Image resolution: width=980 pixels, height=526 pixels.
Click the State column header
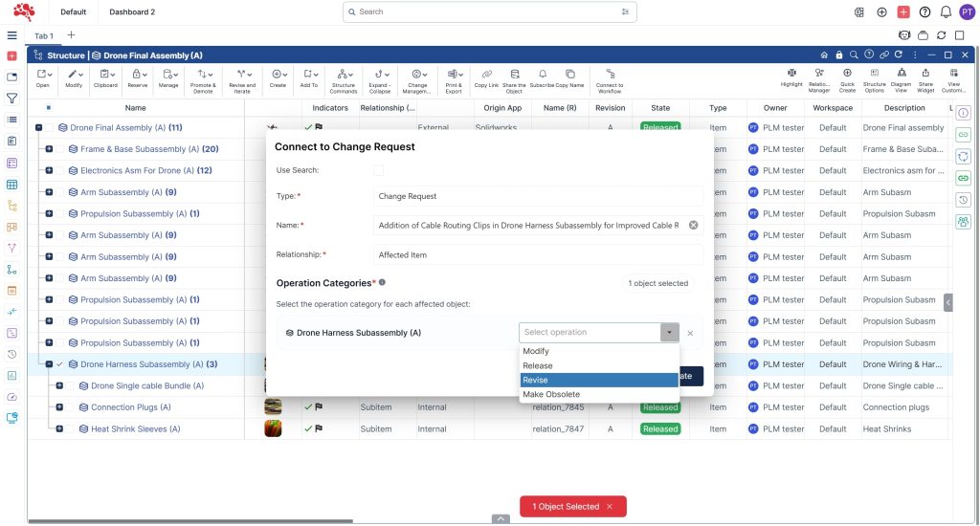(660, 107)
